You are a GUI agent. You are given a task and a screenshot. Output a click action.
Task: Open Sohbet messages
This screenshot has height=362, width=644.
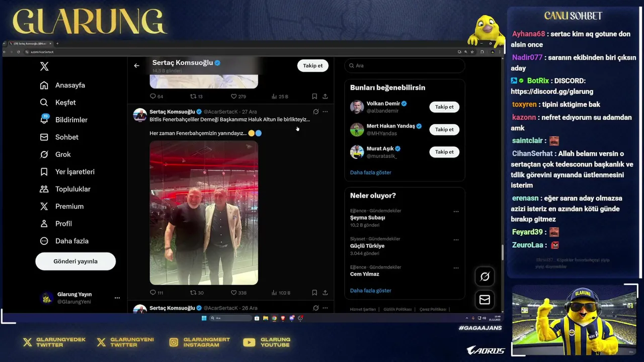click(x=59, y=137)
